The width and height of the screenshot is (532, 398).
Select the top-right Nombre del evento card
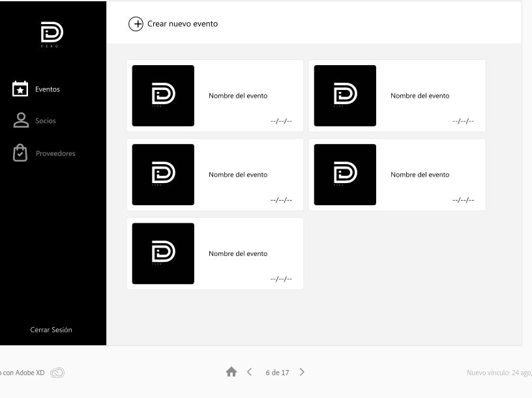pos(420,95)
